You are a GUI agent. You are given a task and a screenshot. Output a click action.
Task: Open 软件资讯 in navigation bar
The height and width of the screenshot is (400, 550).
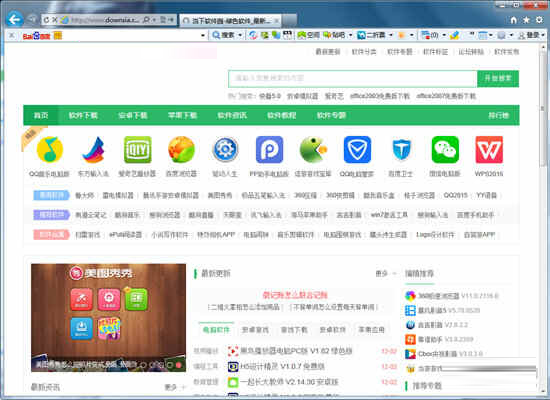tap(232, 115)
